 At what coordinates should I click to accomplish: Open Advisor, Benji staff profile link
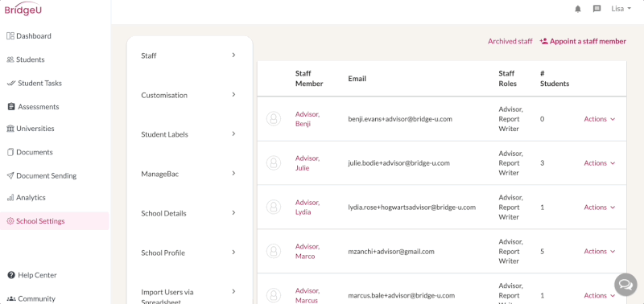point(308,119)
